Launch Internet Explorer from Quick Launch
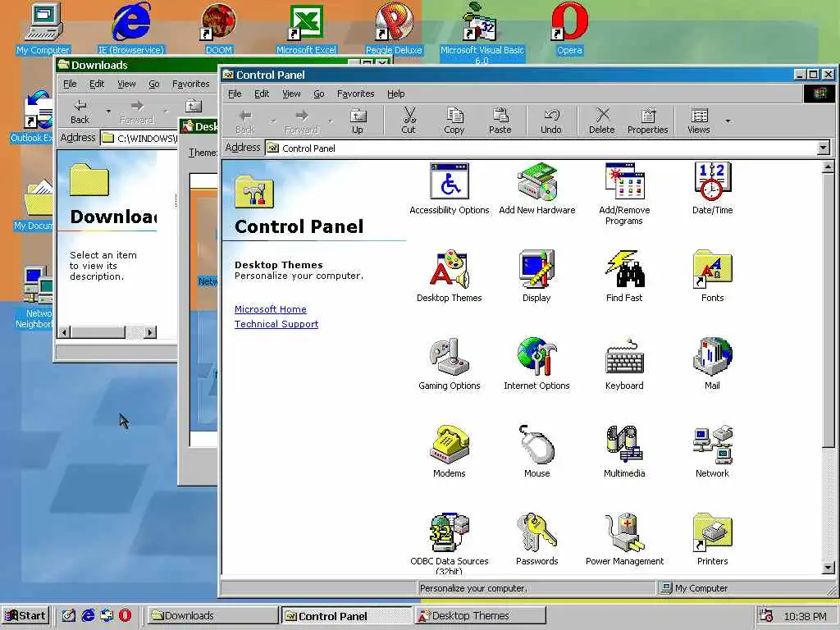 coord(88,615)
